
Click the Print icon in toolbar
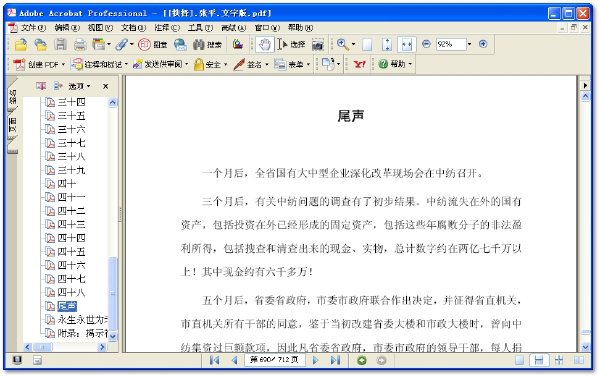tap(80, 45)
